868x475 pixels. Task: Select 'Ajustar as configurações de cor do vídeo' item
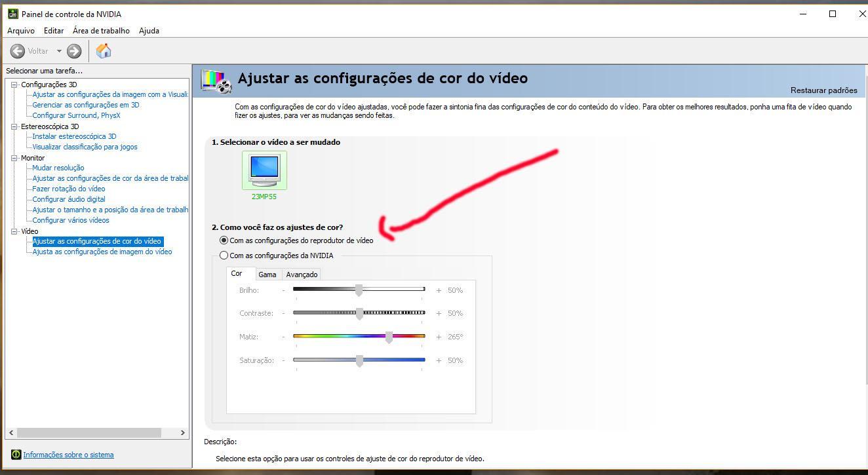pos(97,241)
